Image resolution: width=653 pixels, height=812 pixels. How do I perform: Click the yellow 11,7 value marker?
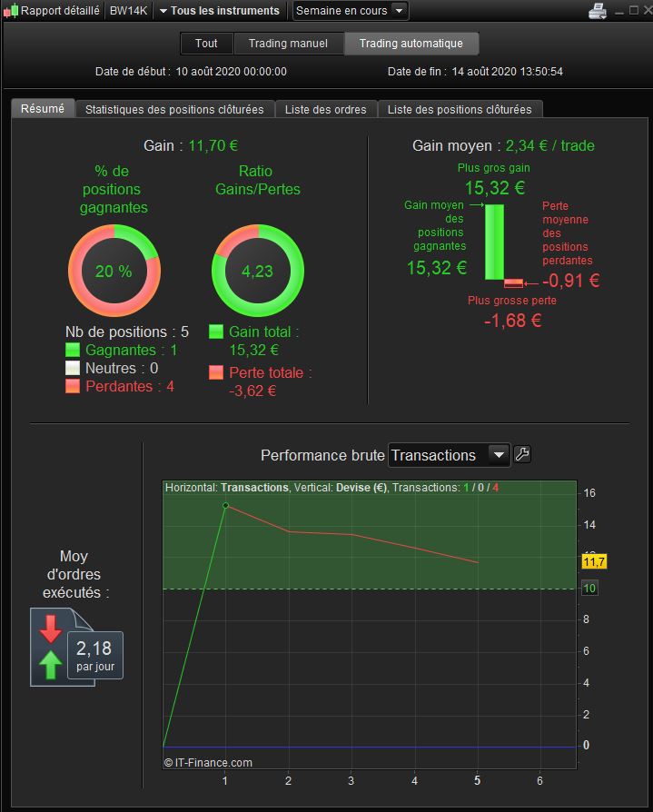click(x=594, y=562)
